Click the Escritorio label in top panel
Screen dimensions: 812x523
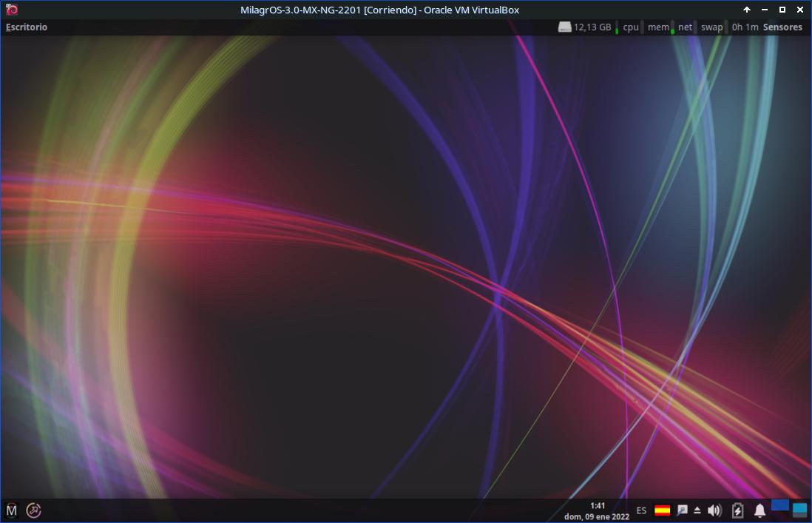(27, 27)
